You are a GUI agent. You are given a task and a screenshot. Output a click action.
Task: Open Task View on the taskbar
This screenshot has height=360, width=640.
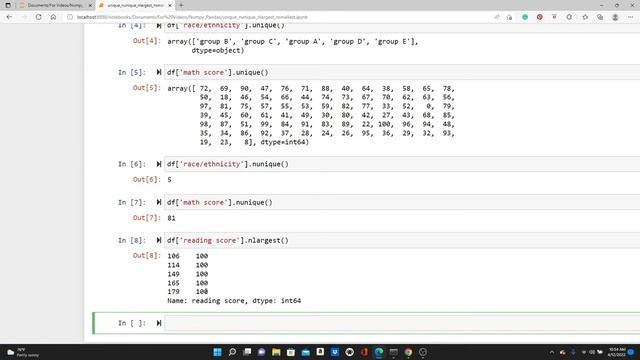[x=247, y=352]
